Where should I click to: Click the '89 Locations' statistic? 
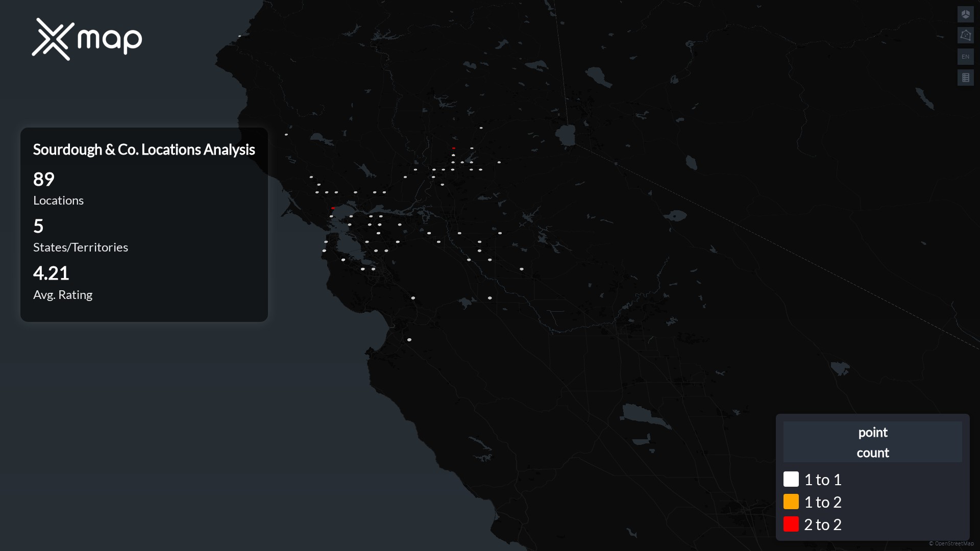pyautogui.click(x=58, y=189)
